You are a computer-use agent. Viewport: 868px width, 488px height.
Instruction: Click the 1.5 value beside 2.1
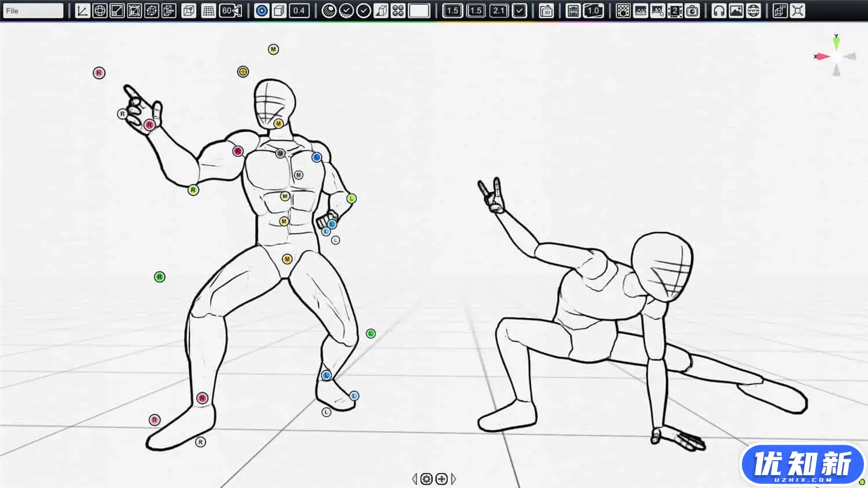[476, 10]
